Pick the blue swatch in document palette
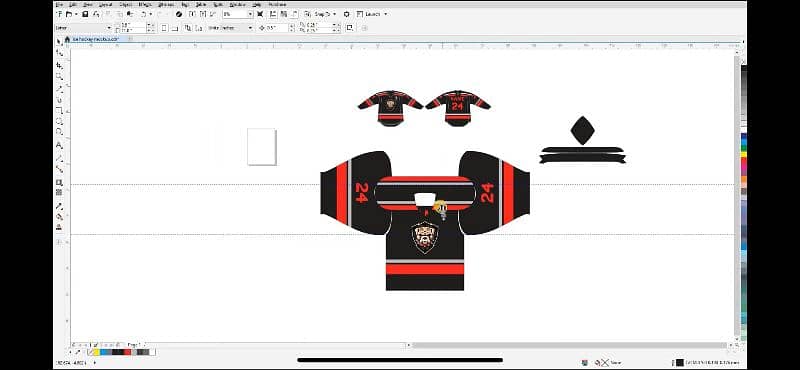The width and height of the screenshot is (800, 370). (x=103, y=352)
